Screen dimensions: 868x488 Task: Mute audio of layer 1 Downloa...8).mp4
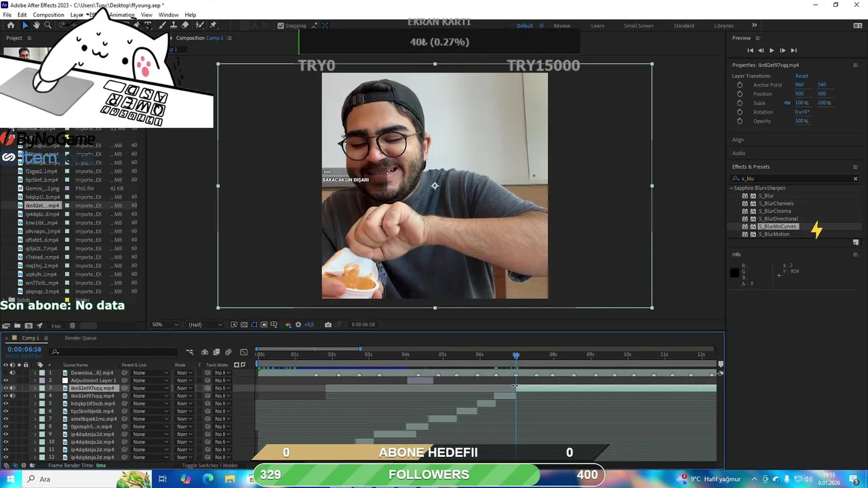click(x=12, y=373)
